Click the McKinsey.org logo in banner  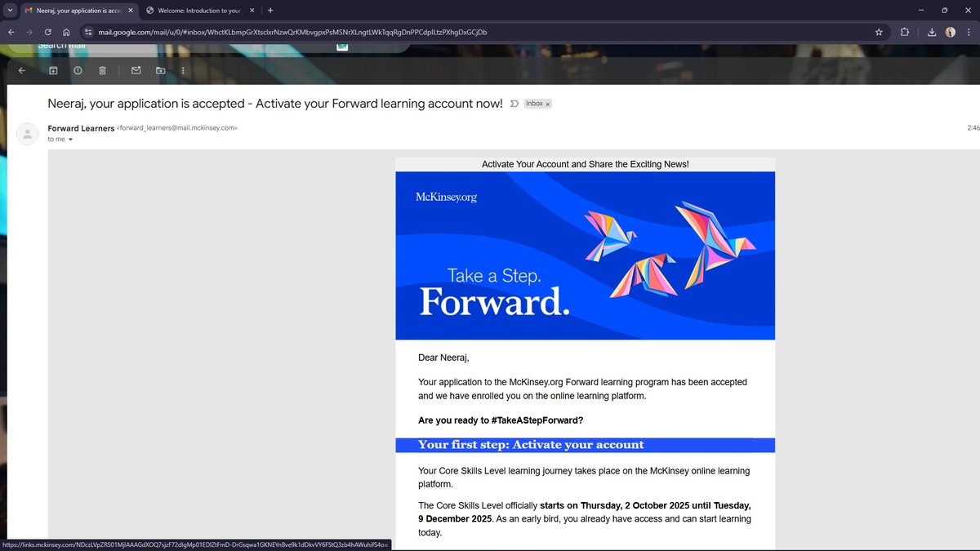tap(446, 197)
